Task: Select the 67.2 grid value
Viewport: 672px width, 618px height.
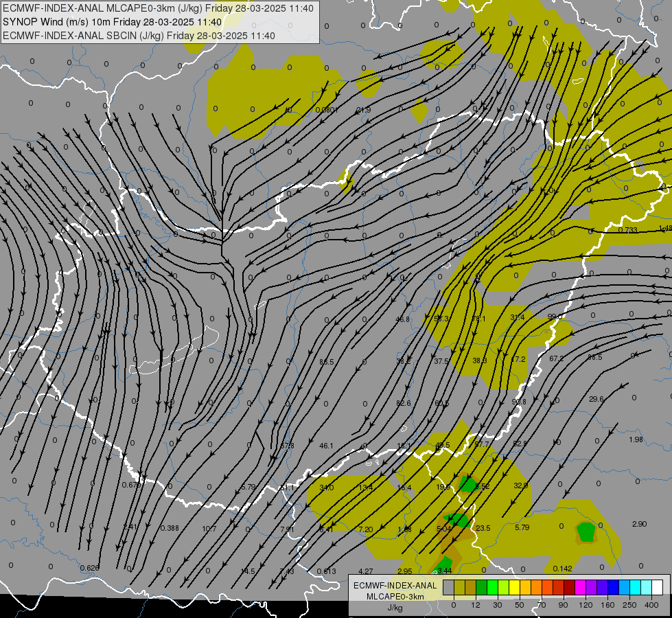Action: coord(556,358)
